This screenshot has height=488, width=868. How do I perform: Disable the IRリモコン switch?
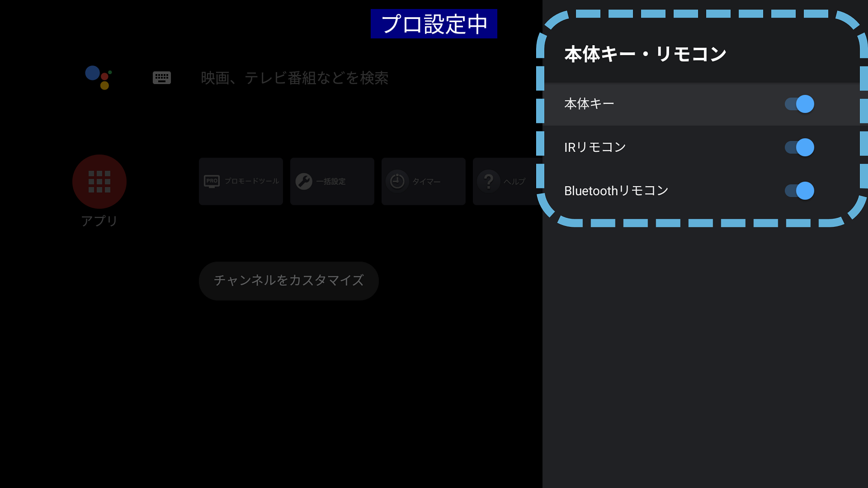tap(799, 147)
